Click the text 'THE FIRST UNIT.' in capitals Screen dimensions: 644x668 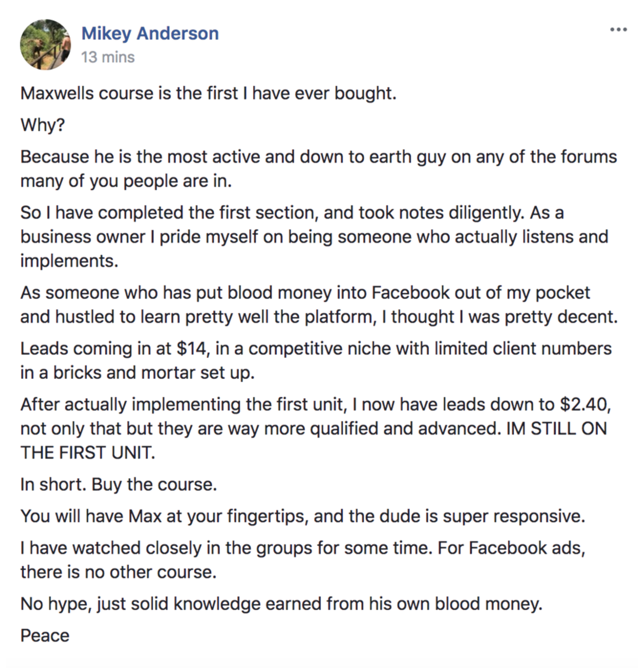(x=87, y=453)
